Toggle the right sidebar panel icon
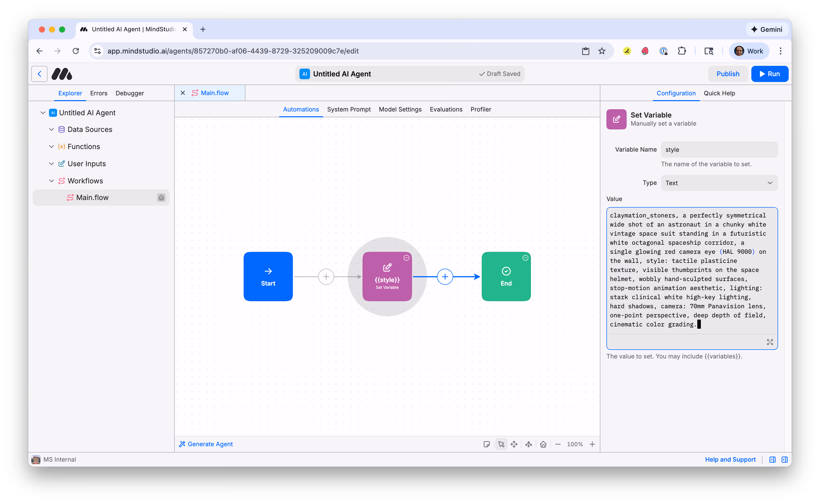The width and height of the screenshot is (820, 504). [784, 459]
